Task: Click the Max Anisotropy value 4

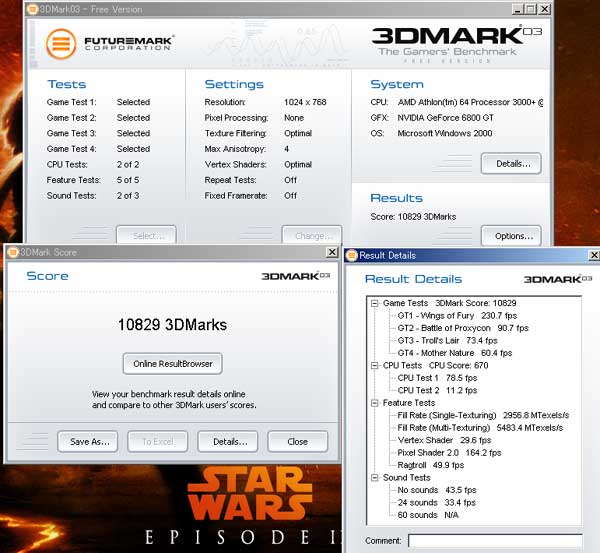Action: click(287, 149)
